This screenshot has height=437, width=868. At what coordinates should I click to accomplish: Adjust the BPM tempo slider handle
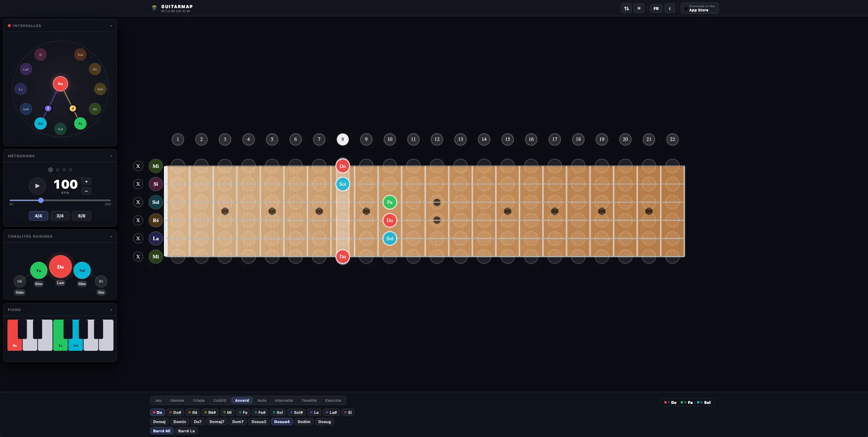click(x=41, y=200)
